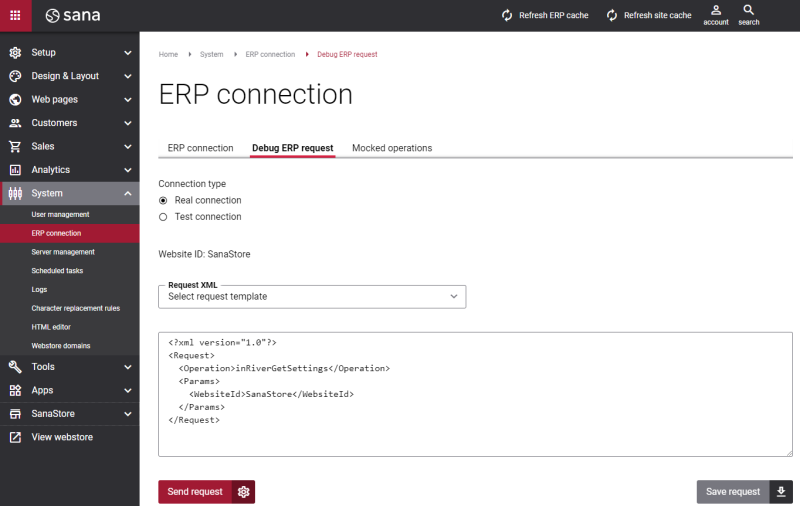Screen dimensions: 800x506
Task: Open Scheduled tasks in sidebar
Action: 57,271
